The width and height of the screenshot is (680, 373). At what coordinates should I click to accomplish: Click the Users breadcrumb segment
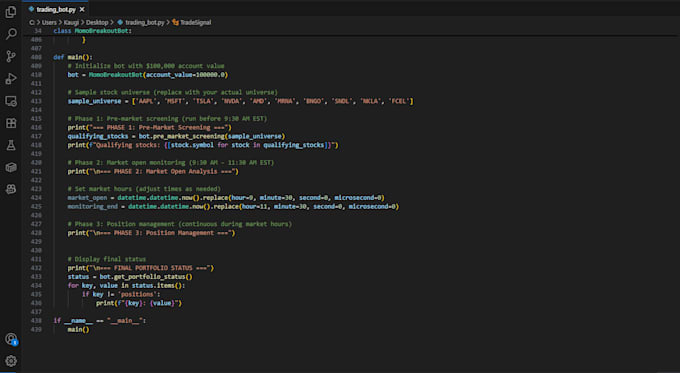pos(49,22)
